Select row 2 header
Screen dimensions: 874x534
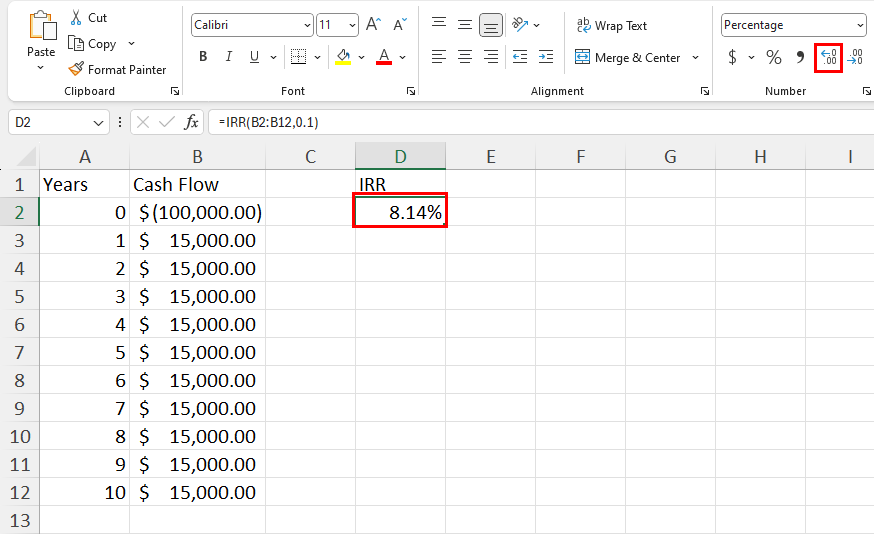pyautogui.click(x=20, y=212)
